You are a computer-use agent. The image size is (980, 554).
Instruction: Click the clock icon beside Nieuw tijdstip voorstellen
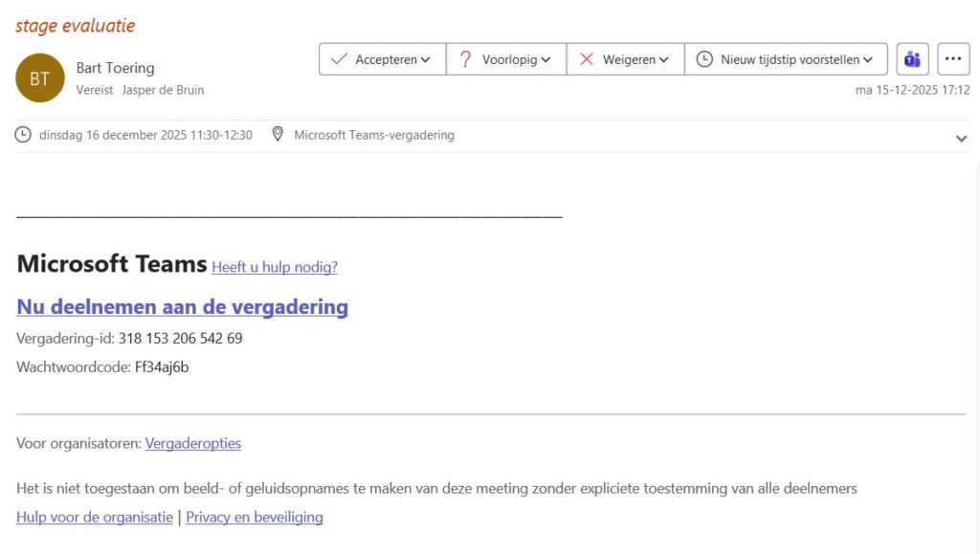[705, 58]
